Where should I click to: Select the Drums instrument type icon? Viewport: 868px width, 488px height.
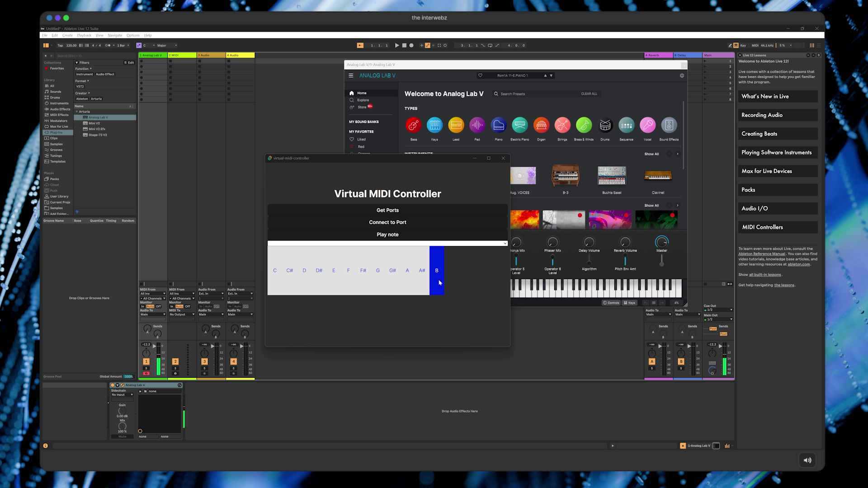point(605,125)
